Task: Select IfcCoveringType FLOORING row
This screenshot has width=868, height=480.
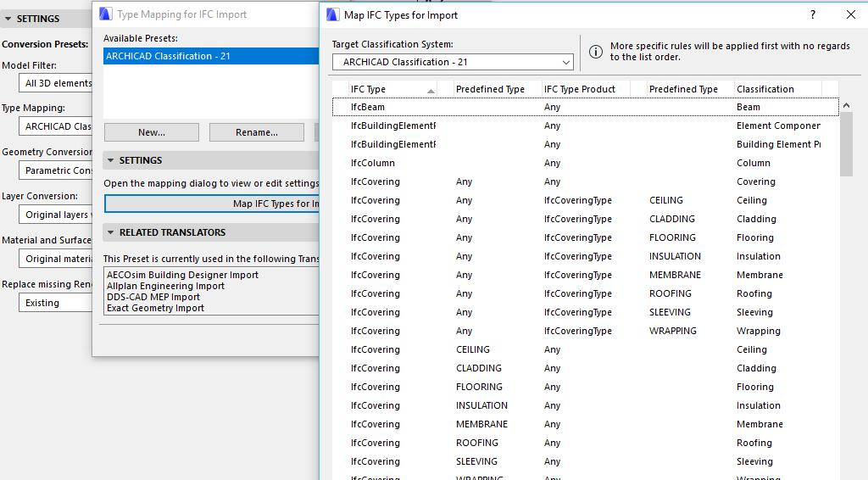Action: coord(586,237)
